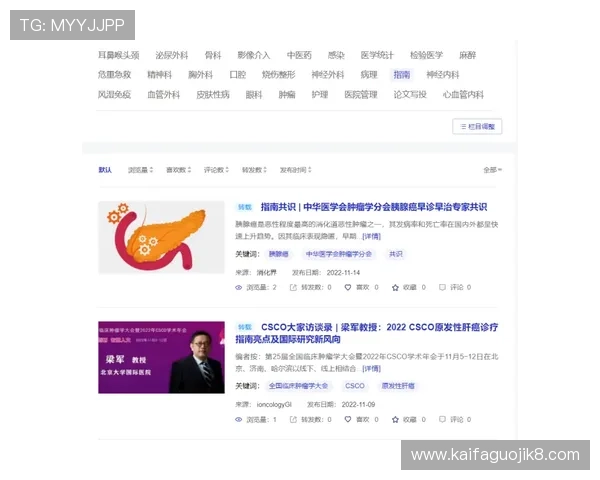
Task: Open the 精神科 category
Action: 160,75
